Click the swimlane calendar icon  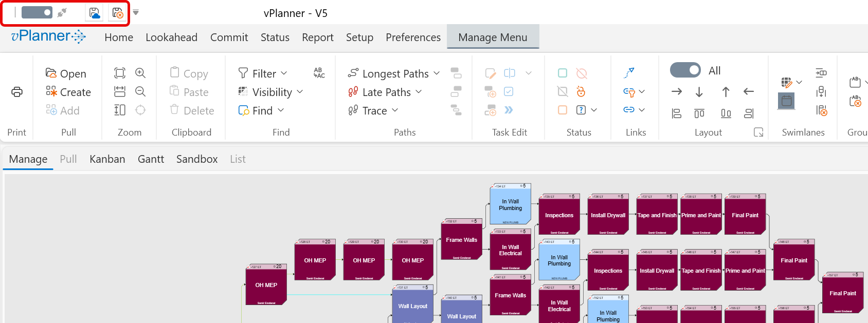(x=786, y=101)
